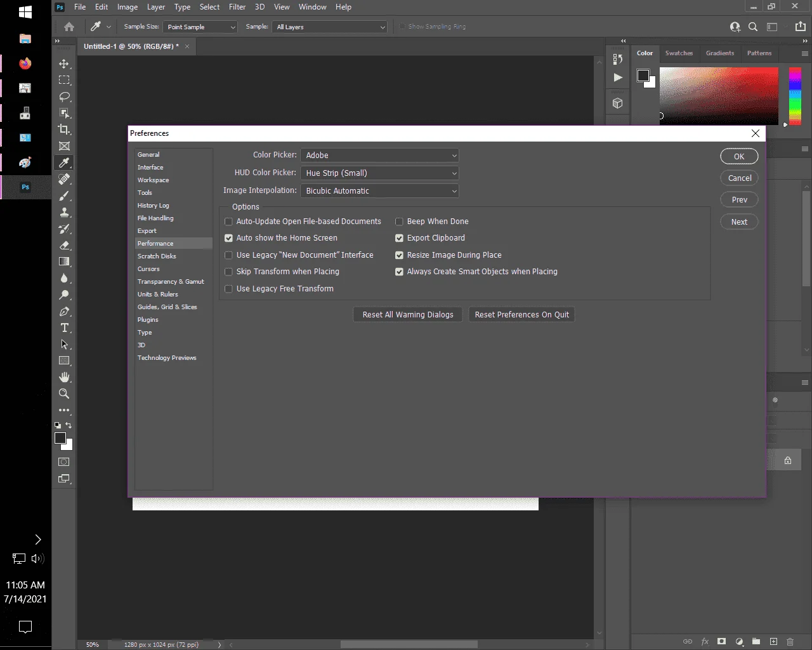Click OK in Preferences dialog
Screen dimensions: 812x650
[x=739, y=157]
